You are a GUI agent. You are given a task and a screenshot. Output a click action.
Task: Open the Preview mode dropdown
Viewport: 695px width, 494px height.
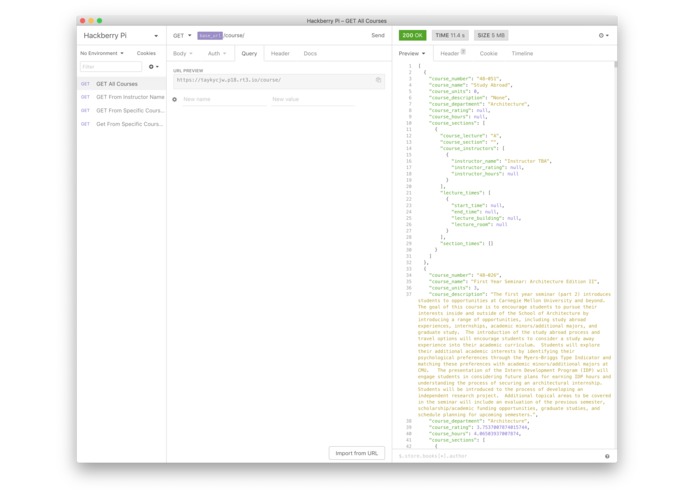click(x=412, y=53)
